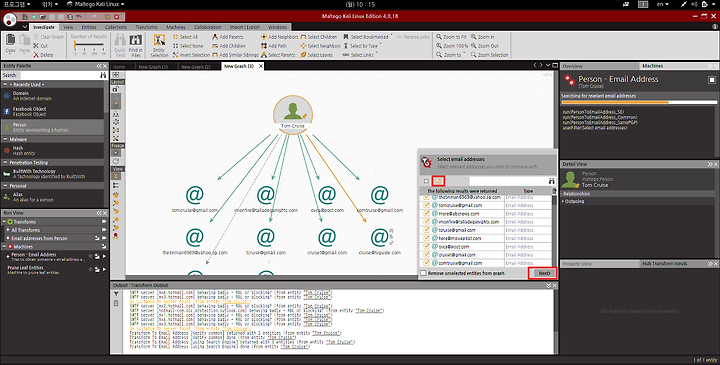Uncheck cruiset@gmail.com in results list
Screen dimensions: 720x365
tap(427, 255)
